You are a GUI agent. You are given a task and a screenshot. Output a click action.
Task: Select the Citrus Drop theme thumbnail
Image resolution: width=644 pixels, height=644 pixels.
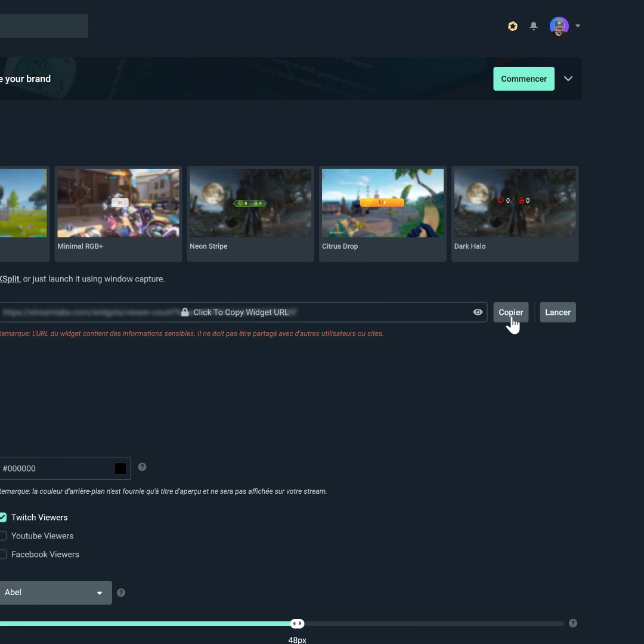tap(382, 203)
